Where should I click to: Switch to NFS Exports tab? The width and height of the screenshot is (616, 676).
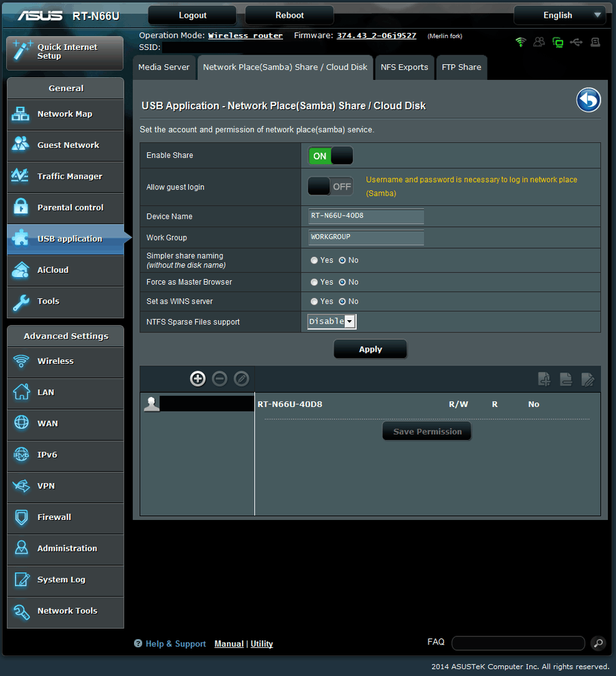click(405, 67)
